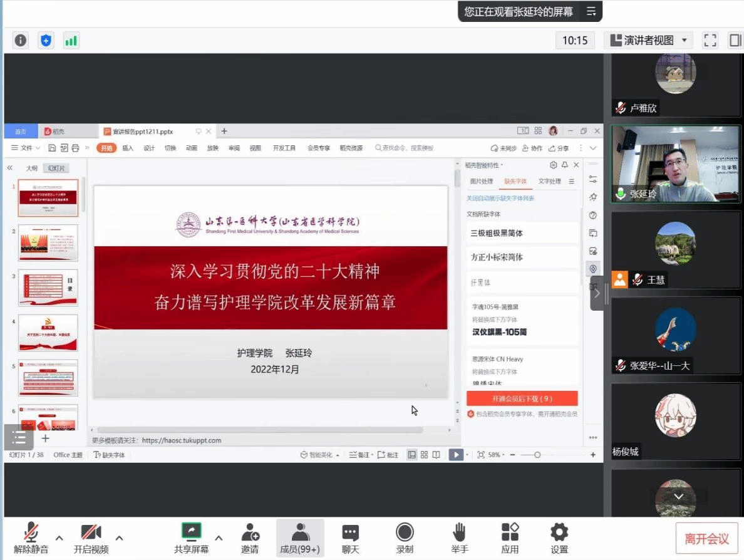Screen dimensions: 744x560
Task: Select 王慧 participant video tile
Action: [675, 249]
